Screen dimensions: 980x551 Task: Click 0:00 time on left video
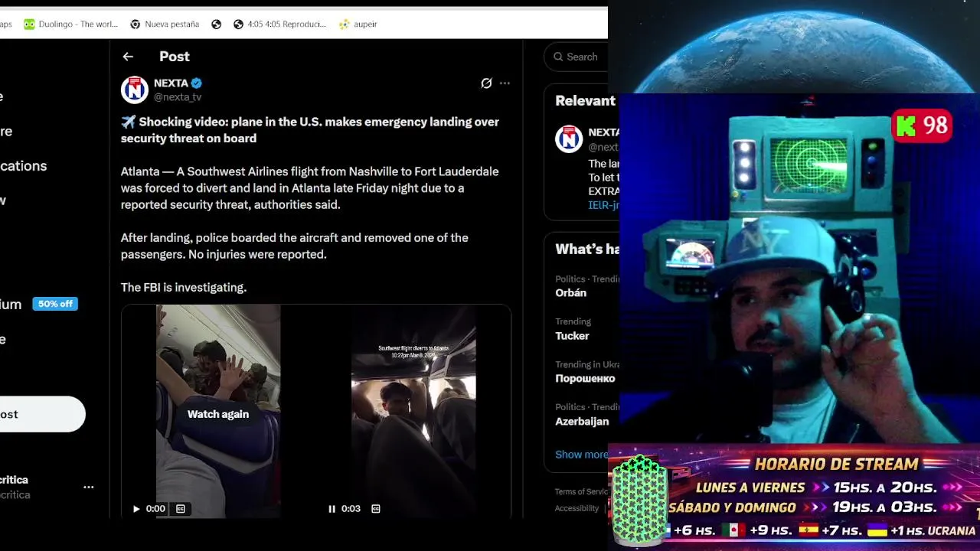(155, 508)
